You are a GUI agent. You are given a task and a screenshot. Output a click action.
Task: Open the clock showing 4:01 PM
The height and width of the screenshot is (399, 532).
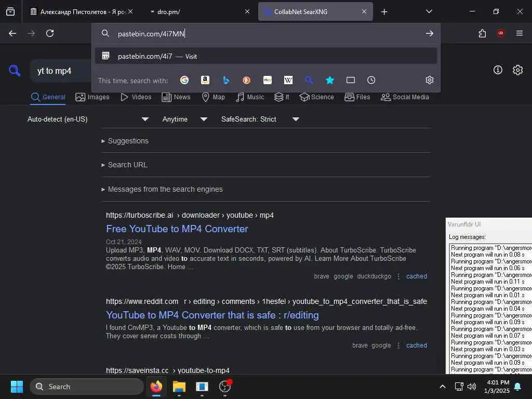tap(497, 387)
